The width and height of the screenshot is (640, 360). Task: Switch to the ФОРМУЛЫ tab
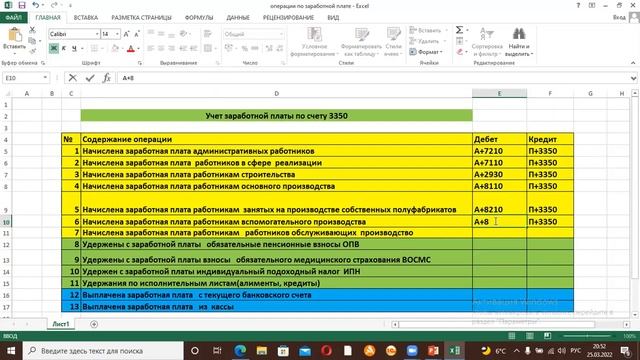click(199, 18)
